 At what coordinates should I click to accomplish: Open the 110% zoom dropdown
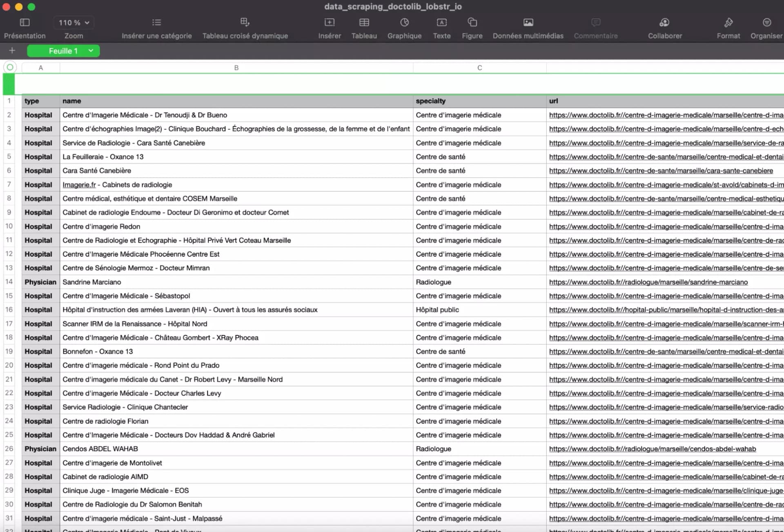pyautogui.click(x=73, y=22)
